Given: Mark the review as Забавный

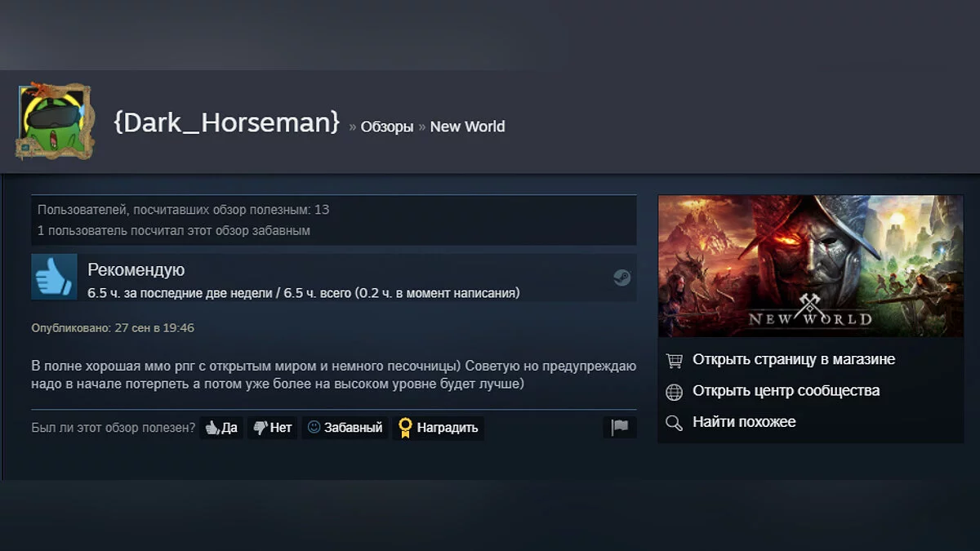Looking at the screenshot, I should (345, 428).
